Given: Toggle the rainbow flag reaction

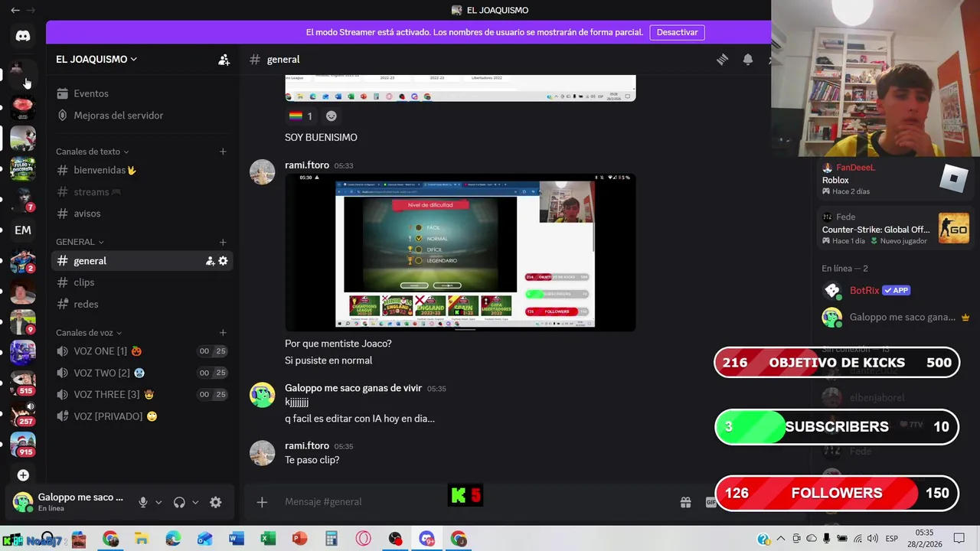Looking at the screenshot, I should coord(300,116).
